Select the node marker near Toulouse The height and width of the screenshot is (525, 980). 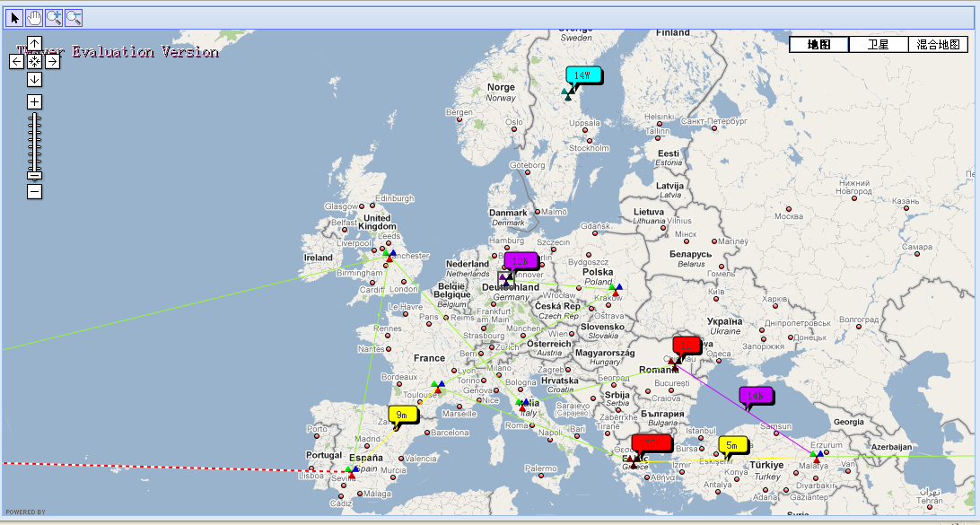438,386
